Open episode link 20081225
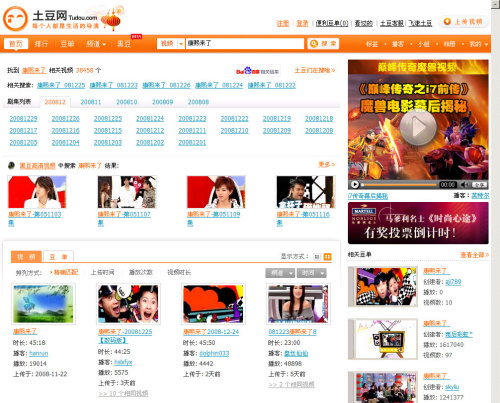The width and height of the screenshot is (500, 403). click(108, 119)
